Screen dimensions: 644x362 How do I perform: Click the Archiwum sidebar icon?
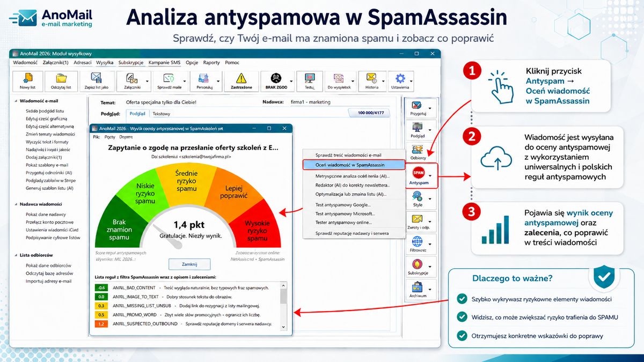(418, 287)
